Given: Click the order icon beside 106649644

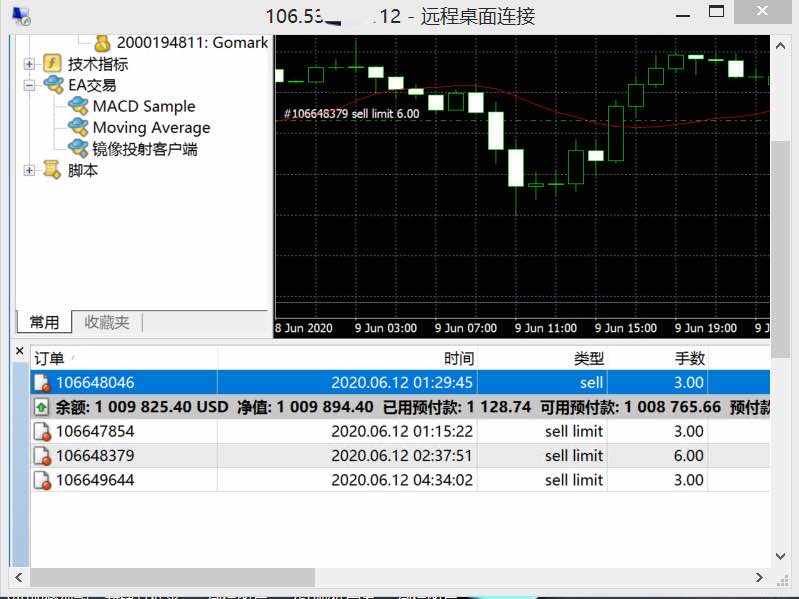Looking at the screenshot, I should pyautogui.click(x=42, y=480).
